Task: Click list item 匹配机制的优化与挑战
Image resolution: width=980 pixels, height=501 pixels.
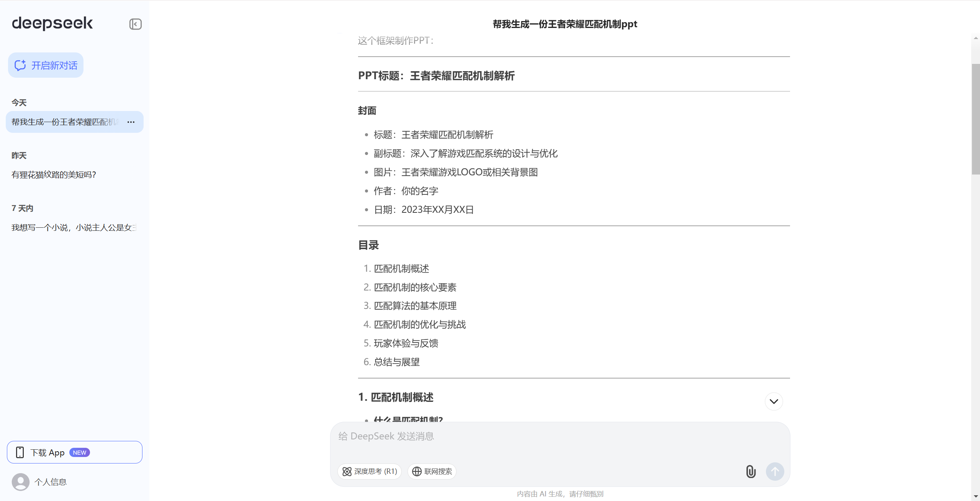Action: pyautogui.click(x=420, y=325)
